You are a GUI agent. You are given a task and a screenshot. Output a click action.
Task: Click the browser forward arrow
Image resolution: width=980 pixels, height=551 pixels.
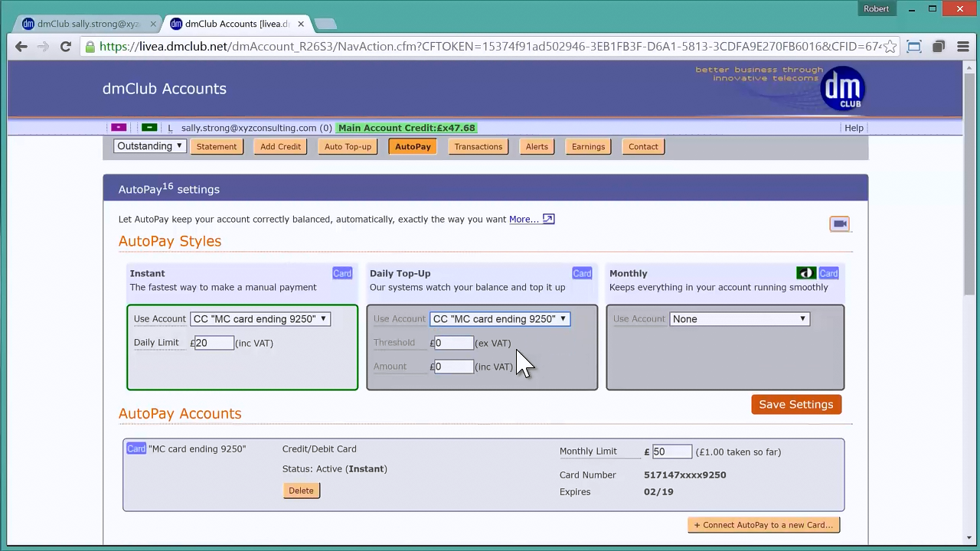pos(44,47)
